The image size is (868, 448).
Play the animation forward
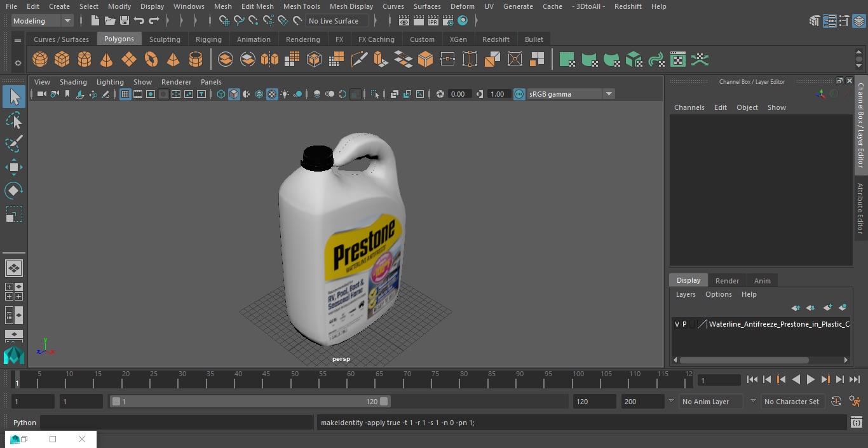(811, 379)
